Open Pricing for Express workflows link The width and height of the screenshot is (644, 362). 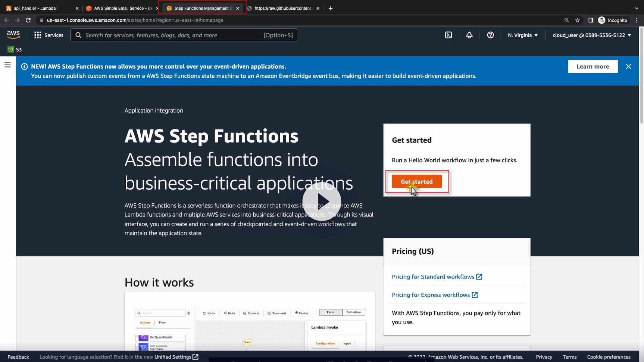[435, 295]
